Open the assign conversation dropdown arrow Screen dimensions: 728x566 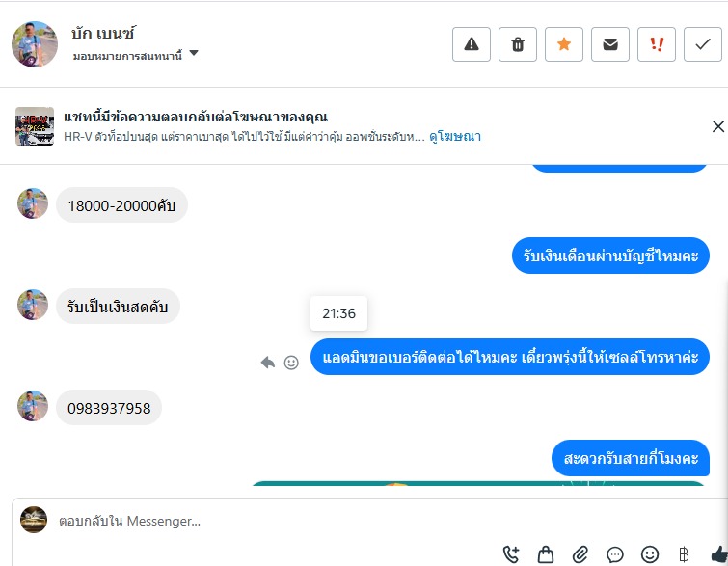(x=194, y=54)
